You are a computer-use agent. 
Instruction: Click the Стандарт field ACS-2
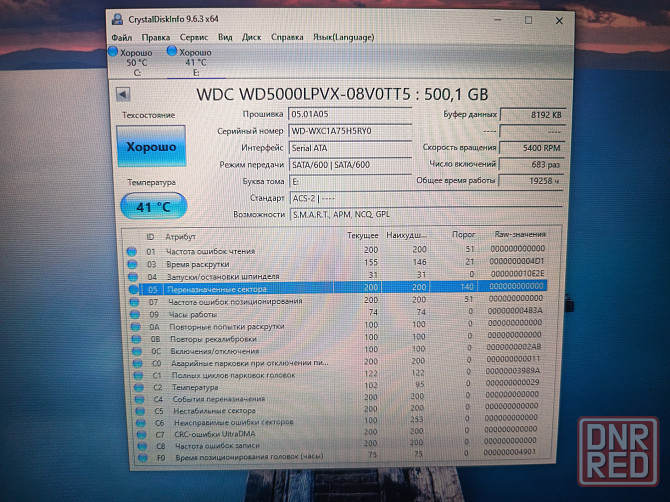[x=426, y=198]
